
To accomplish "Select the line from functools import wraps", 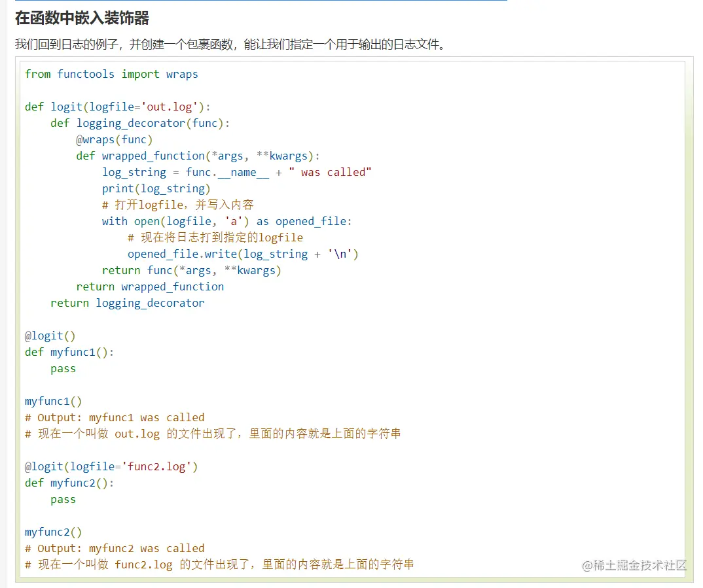I will tap(110, 74).
